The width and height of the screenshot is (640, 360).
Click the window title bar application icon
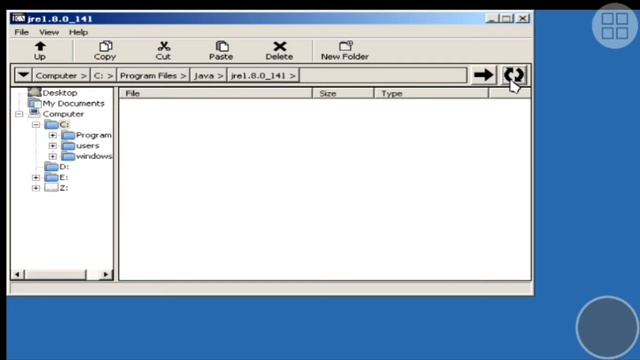click(19, 18)
